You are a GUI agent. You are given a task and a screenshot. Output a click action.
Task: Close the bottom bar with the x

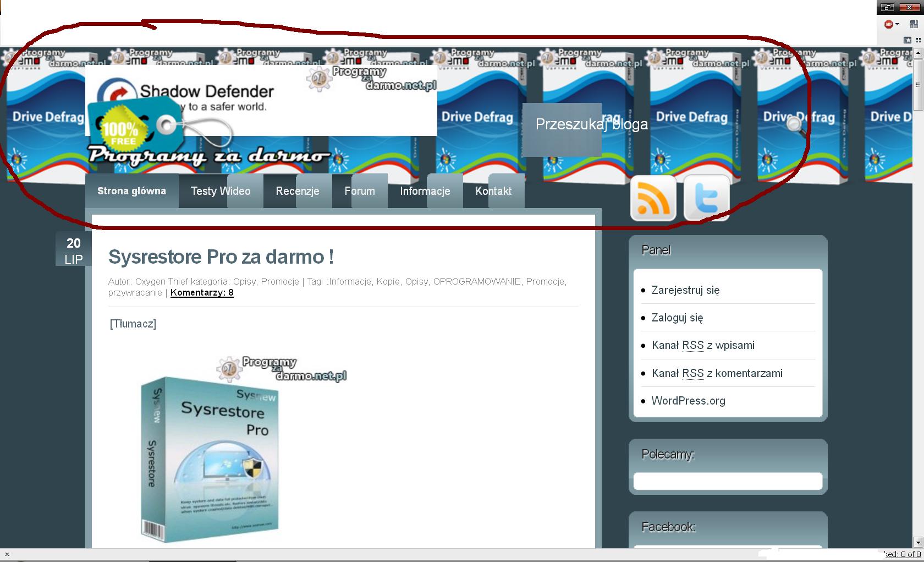(7, 554)
